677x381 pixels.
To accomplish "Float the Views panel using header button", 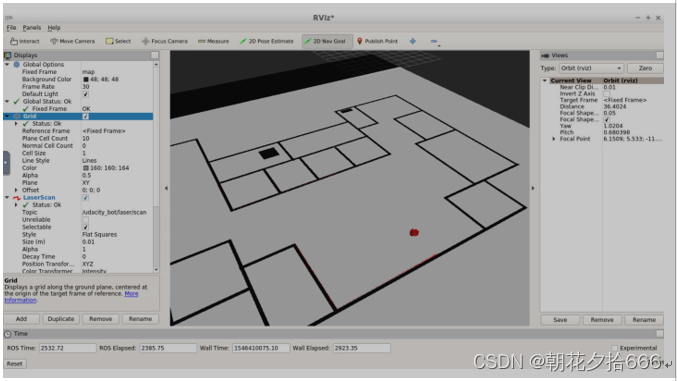I will 660,55.
